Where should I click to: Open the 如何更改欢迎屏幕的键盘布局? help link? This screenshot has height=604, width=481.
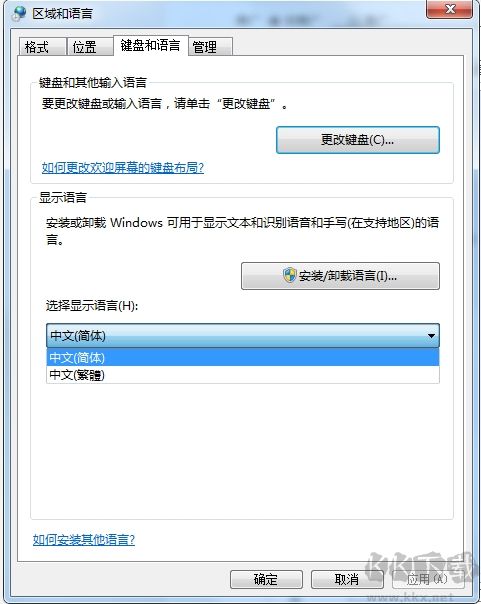click(122, 168)
